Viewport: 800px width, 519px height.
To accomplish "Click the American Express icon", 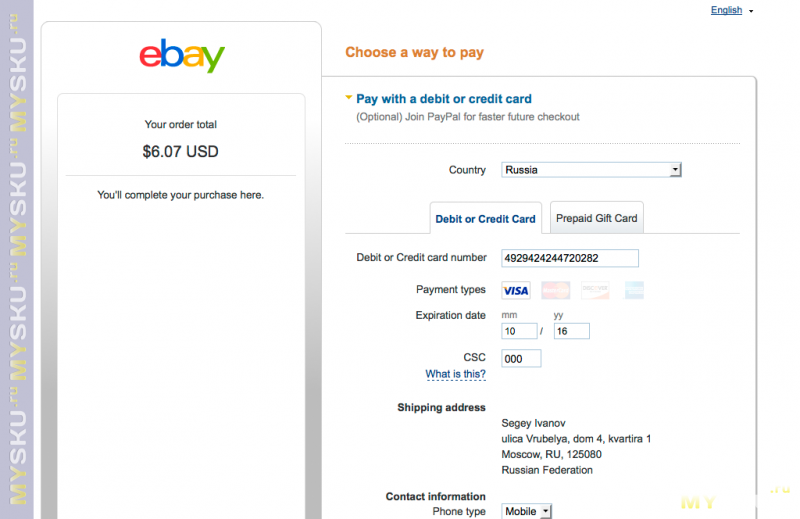I will coord(634,291).
